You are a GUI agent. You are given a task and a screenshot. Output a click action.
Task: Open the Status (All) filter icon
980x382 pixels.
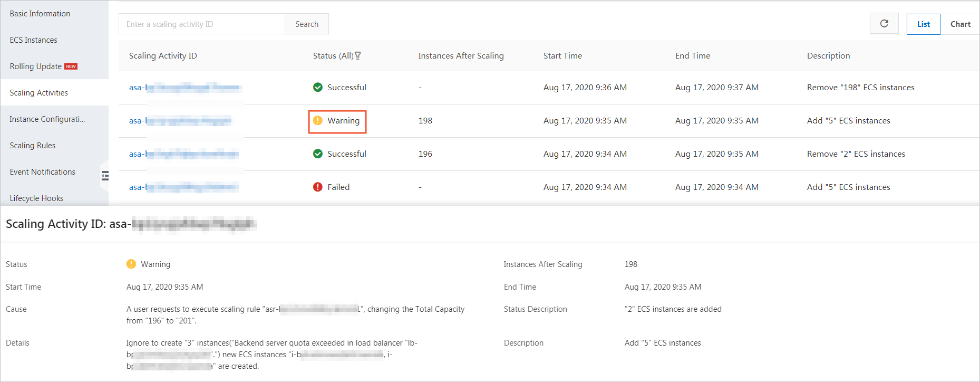pos(358,56)
